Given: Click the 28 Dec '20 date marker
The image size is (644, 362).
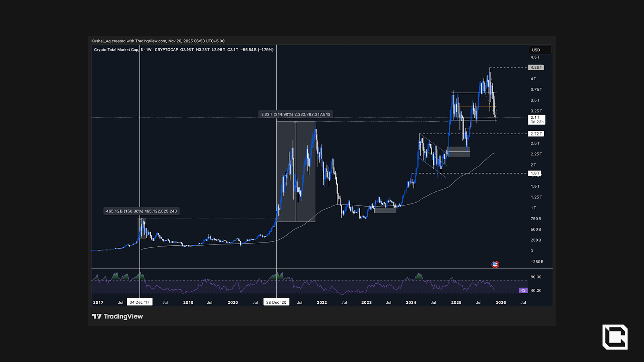Looking at the screenshot, I should pos(276,302).
